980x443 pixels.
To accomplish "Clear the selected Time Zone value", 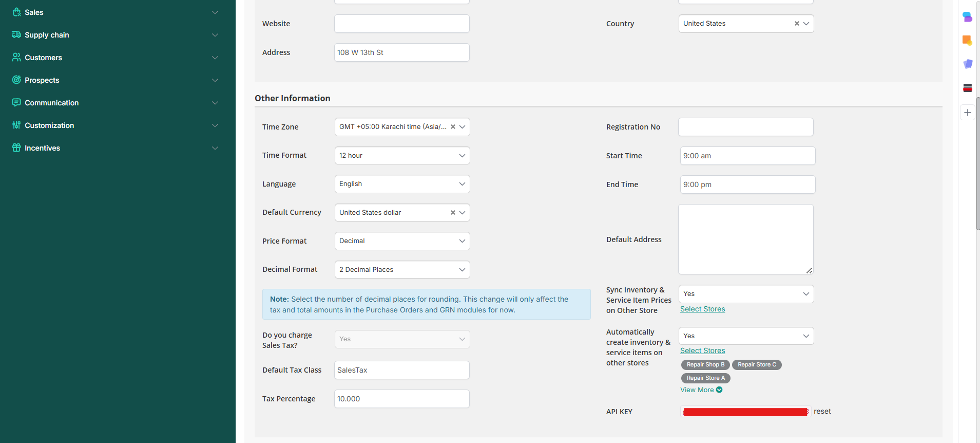I will click(453, 127).
